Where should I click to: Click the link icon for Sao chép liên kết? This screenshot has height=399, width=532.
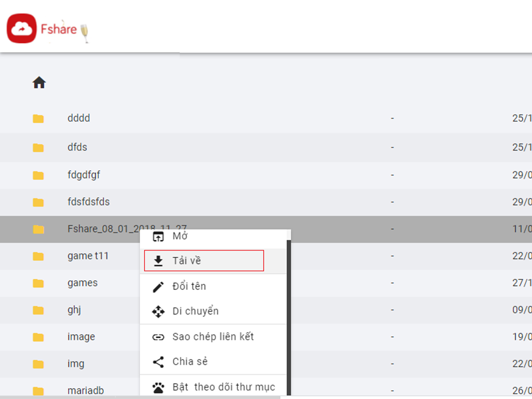click(158, 337)
